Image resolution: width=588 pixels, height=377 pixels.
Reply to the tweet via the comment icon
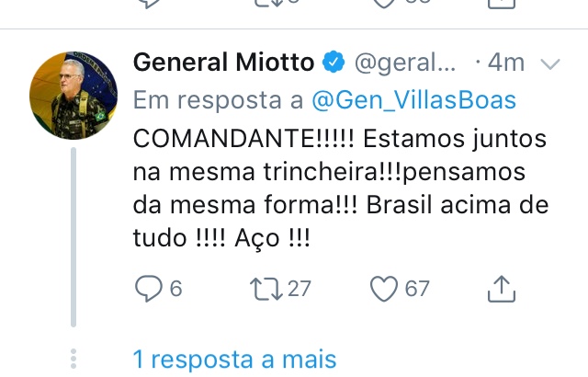149,289
